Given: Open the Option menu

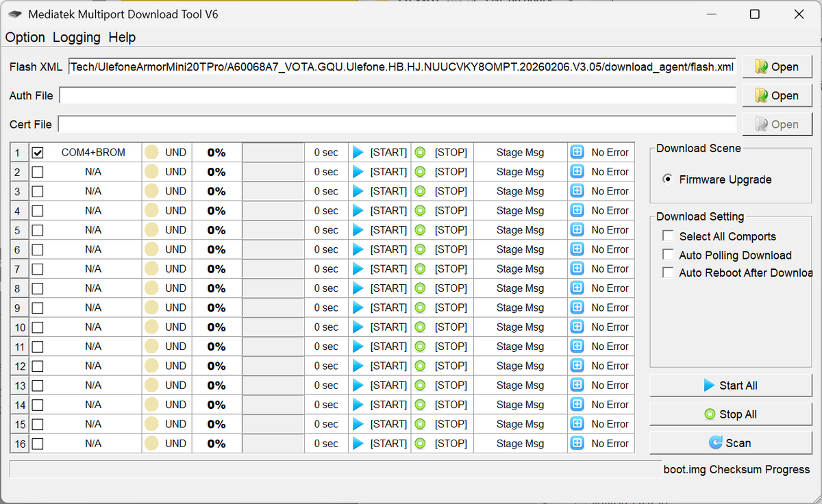Looking at the screenshot, I should pos(25,37).
